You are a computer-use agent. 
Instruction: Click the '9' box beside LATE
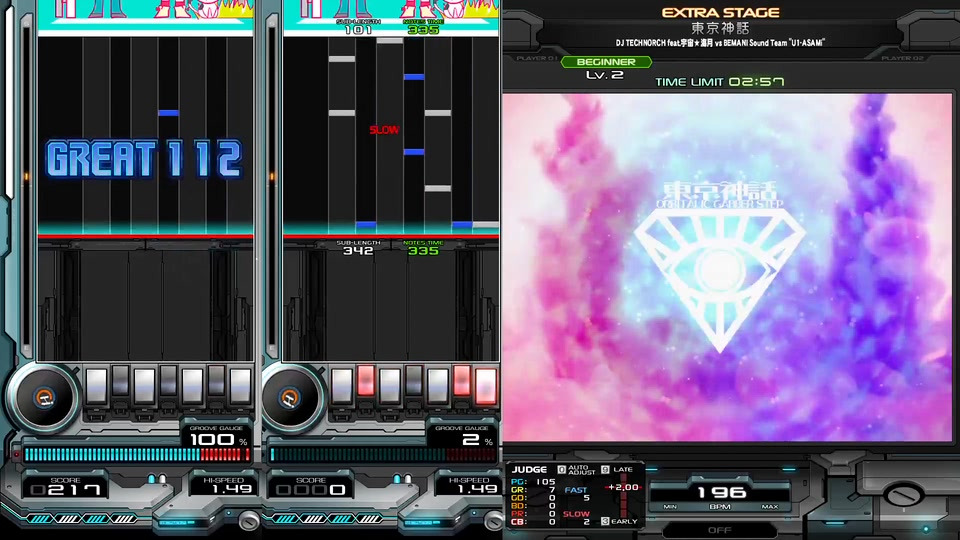point(605,470)
